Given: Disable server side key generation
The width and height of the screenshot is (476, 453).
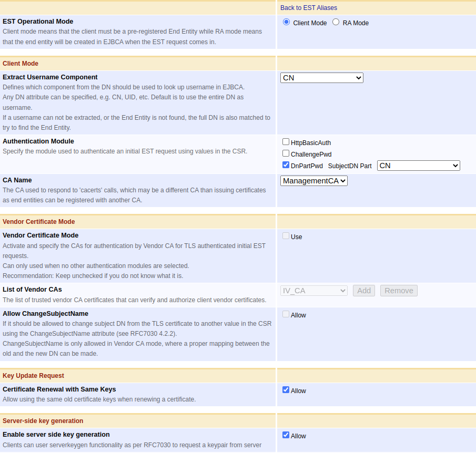Looking at the screenshot, I should (x=286, y=434).
